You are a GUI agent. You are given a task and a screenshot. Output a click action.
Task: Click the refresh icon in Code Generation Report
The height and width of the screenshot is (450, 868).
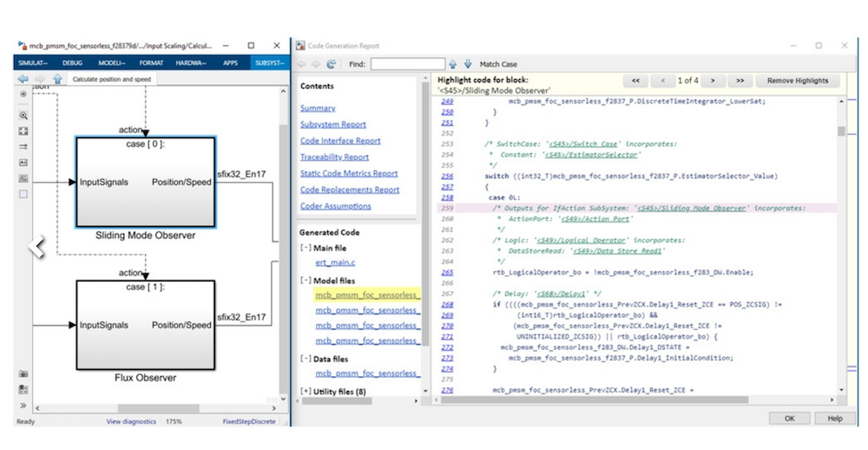(x=332, y=64)
